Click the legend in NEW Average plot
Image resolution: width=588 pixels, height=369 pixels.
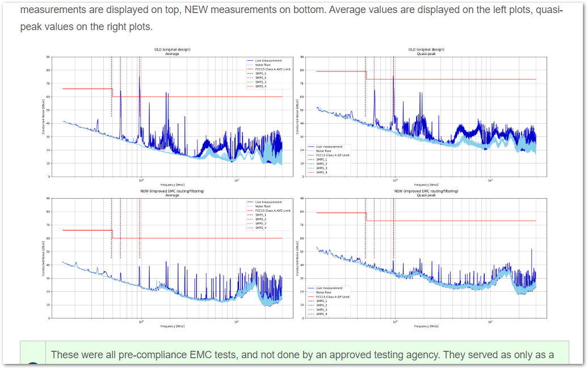[x=269, y=215]
